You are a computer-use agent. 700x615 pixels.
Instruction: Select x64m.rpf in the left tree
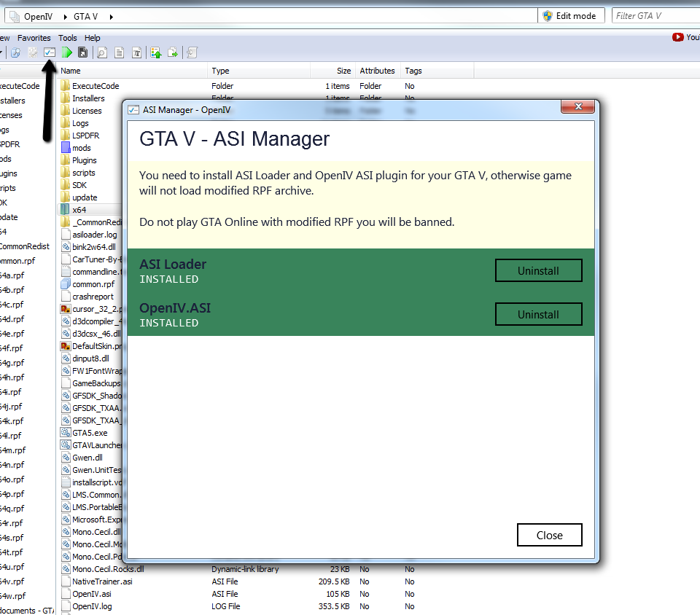(13, 450)
